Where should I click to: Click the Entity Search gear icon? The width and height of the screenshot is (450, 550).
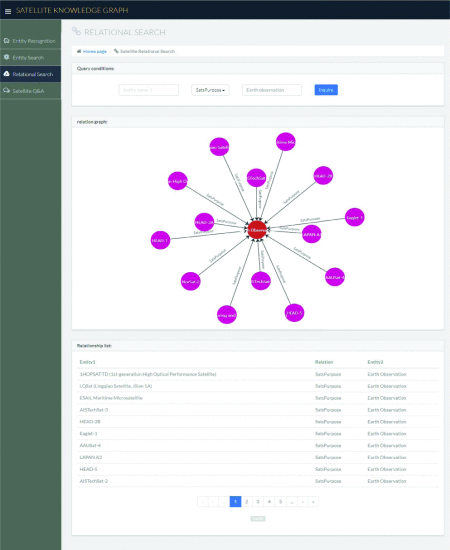point(6,57)
